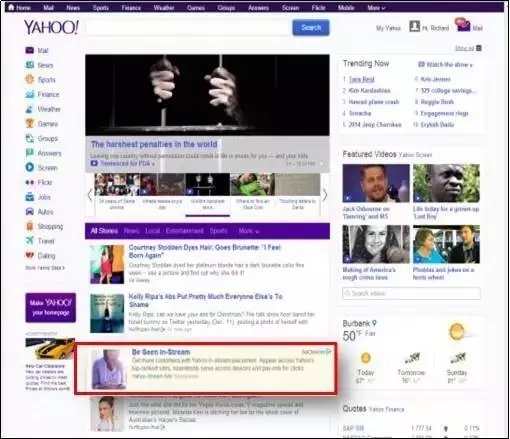Open the Jobs briefcase icon in sidebar

pyautogui.click(x=30, y=197)
